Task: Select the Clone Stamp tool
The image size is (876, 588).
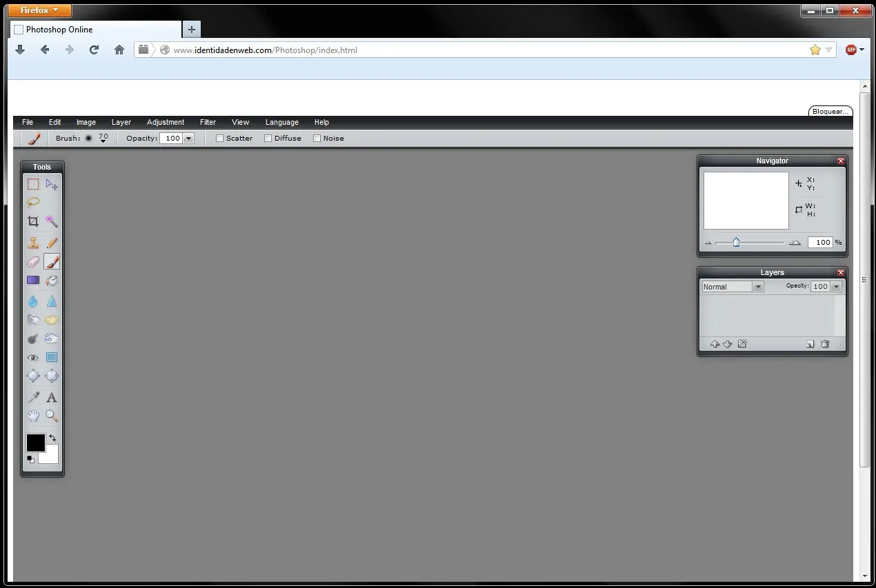Action: 32,243
